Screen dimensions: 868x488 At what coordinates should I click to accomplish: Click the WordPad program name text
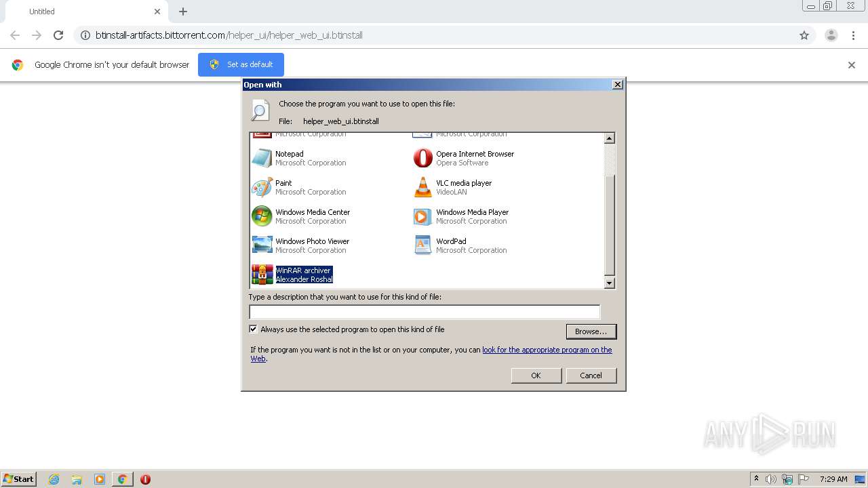click(451, 241)
